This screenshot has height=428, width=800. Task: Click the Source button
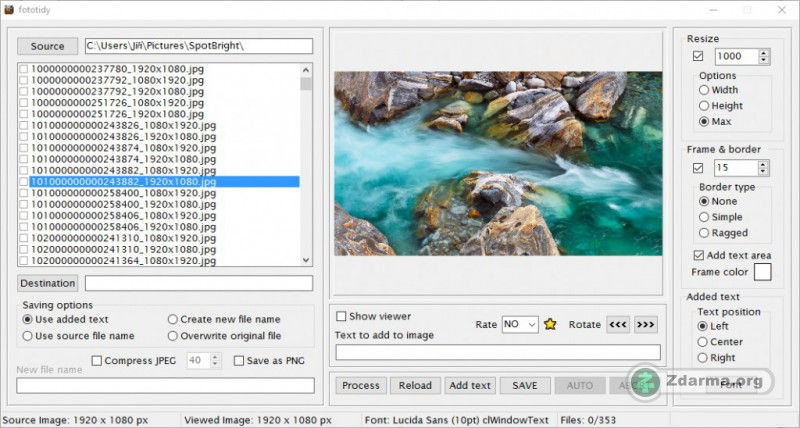[47, 46]
